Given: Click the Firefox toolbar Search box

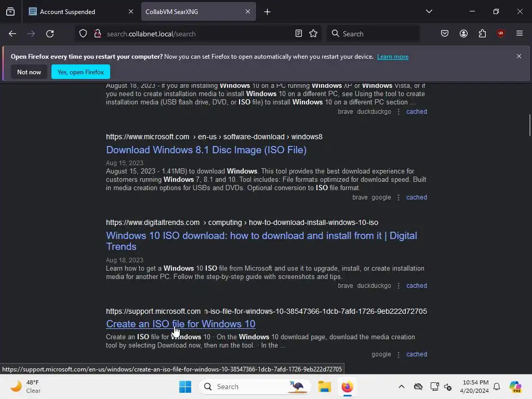Looking at the screenshot, I should pos(373,34).
